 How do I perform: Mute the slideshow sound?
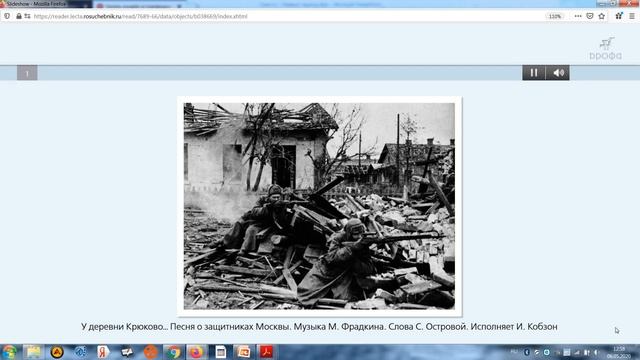point(558,73)
